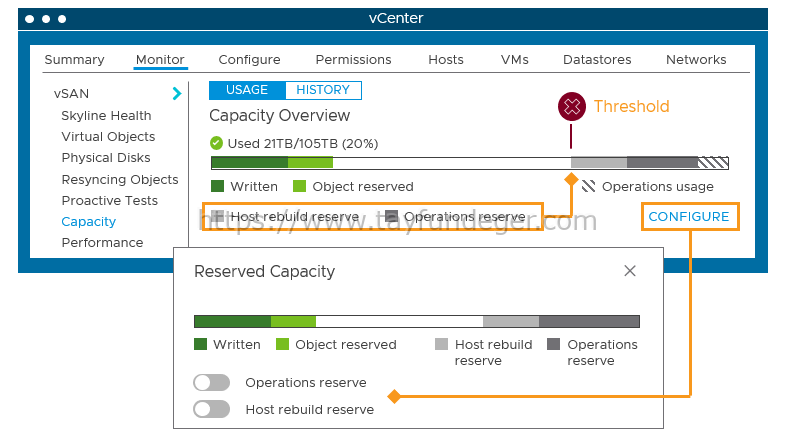The width and height of the screenshot is (793, 441).
Task: Click the light green Object reserved bar segment
Action: [x=311, y=162]
